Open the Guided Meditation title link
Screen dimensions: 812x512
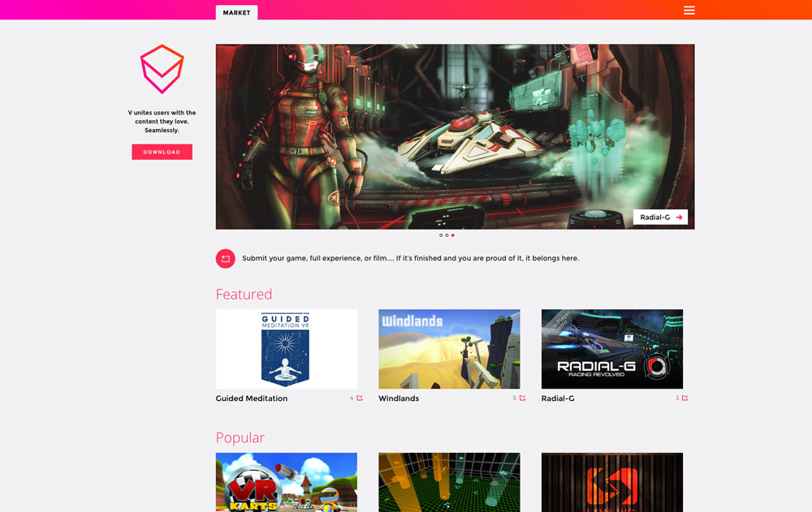(251, 399)
